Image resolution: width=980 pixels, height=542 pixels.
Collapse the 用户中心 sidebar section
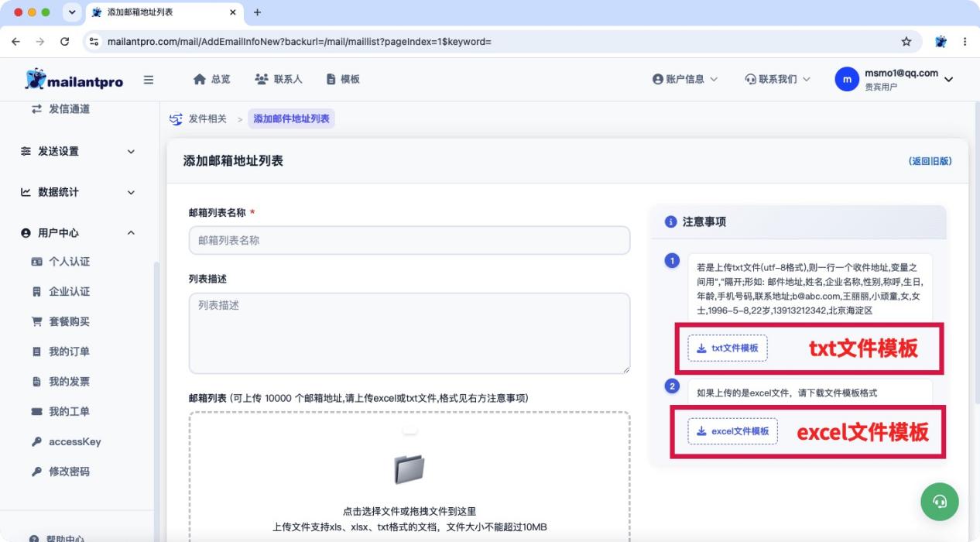pos(77,233)
